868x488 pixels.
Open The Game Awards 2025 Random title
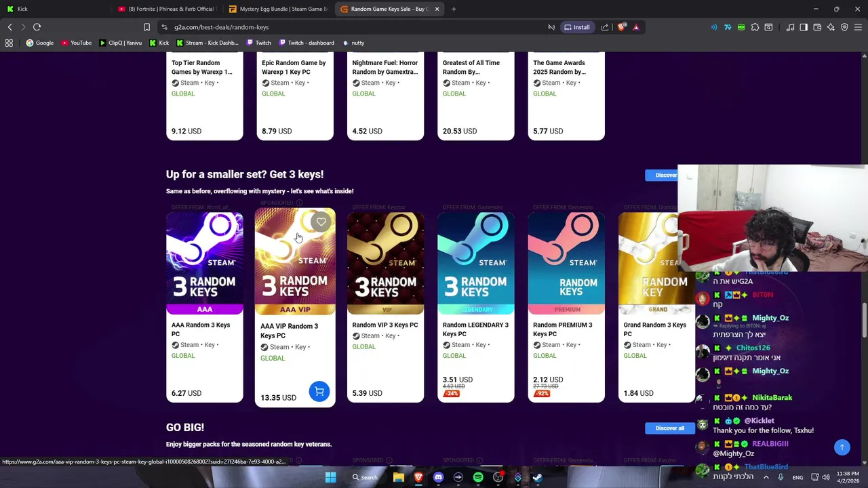pos(559,67)
